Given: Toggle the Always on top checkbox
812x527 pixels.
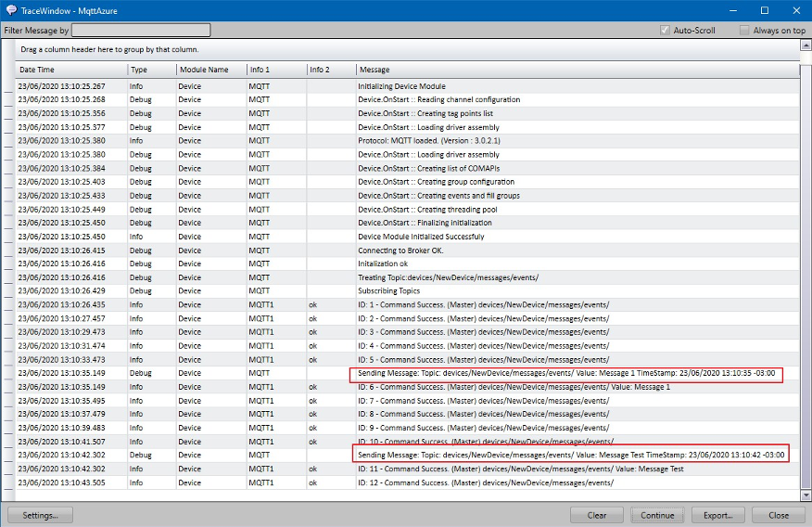Looking at the screenshot, I should click(x=744, y=31).
